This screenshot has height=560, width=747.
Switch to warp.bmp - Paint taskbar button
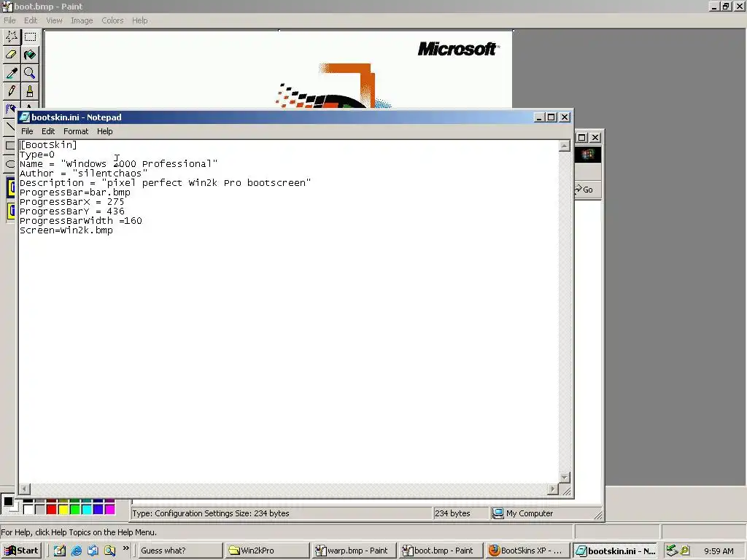coord(354,551)
